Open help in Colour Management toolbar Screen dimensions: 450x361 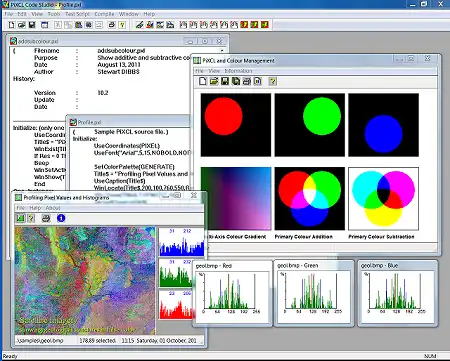[273, 81]
